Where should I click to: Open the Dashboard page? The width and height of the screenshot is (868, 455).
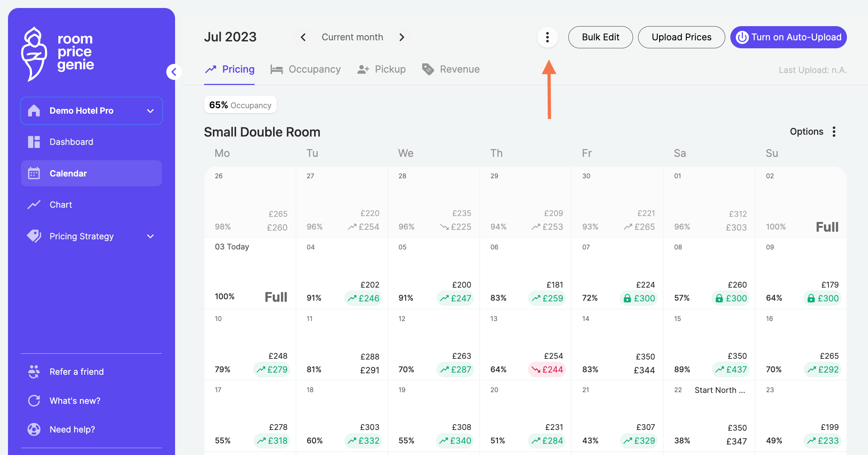(92, 142)
